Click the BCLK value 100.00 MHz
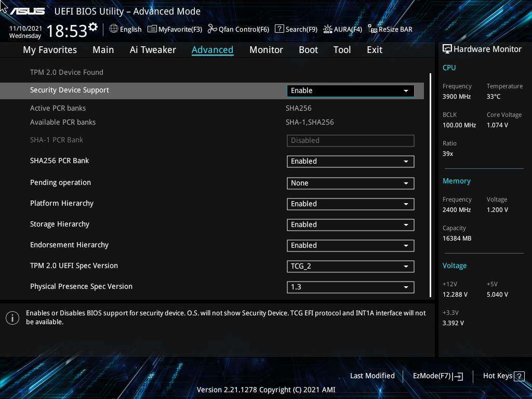 coord(459,125)
